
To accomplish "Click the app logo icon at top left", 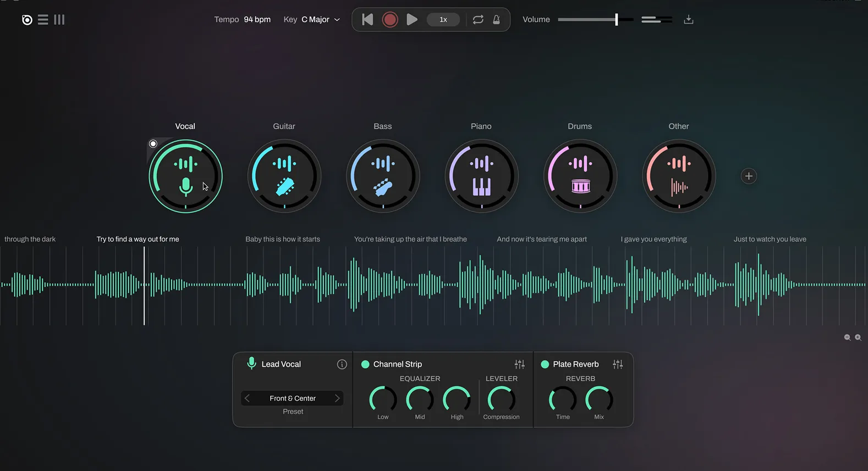I will click(27, 20).
